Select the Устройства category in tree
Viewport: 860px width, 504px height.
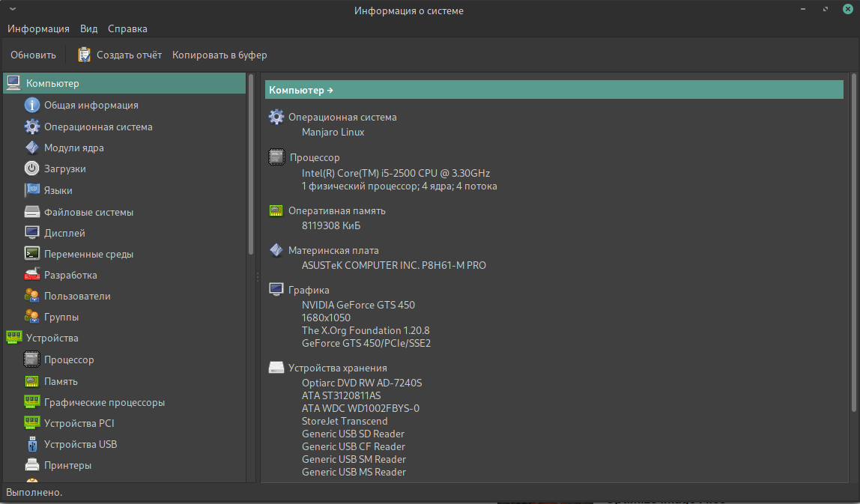[52, 338]
